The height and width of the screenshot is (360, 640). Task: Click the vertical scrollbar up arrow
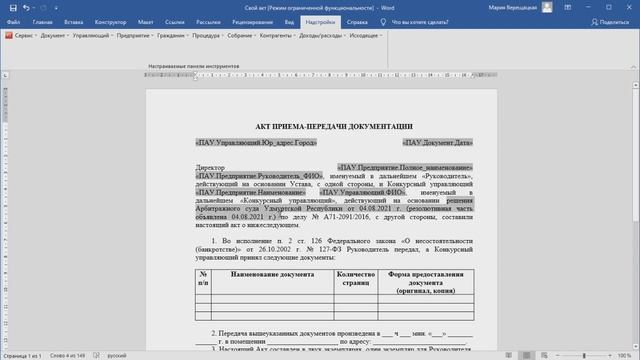click(x=636, y=85)
